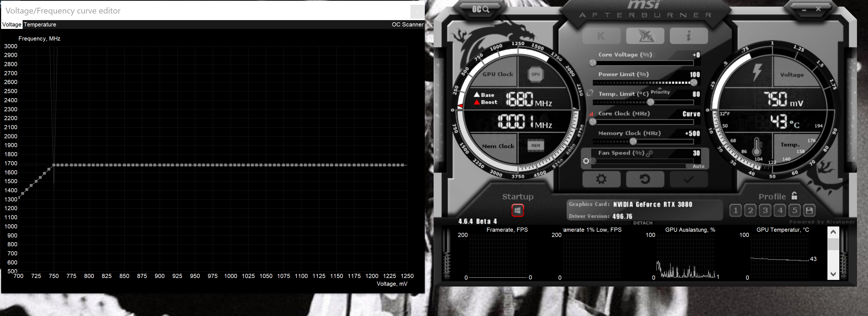Screen dimensions: 868x316
Task: Click the Core Clock Curve value
Action: pos(691,114)
